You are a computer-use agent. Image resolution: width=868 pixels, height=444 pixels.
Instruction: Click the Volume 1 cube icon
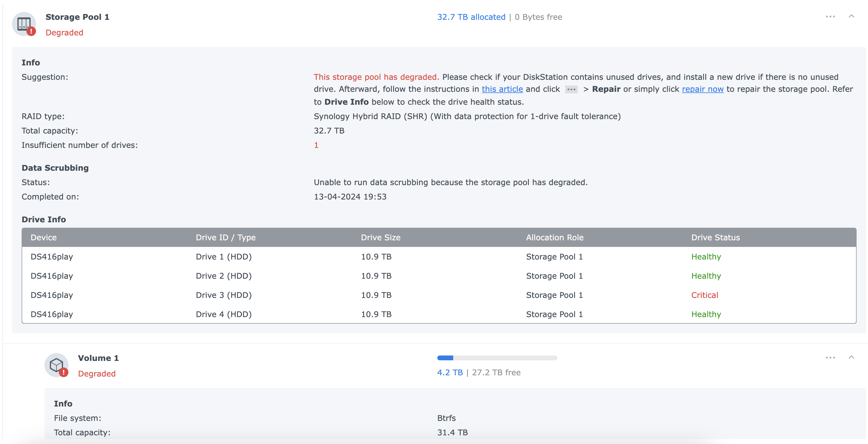pos(56,365)
